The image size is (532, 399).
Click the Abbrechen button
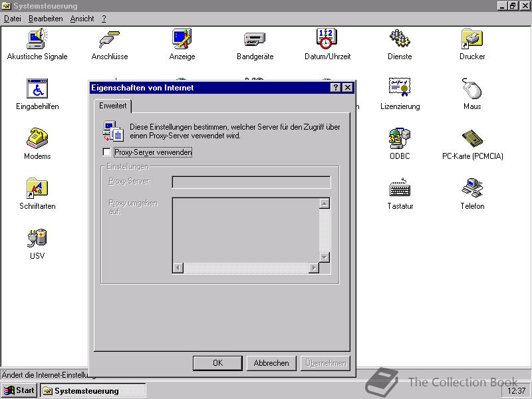tap(271, 363)
